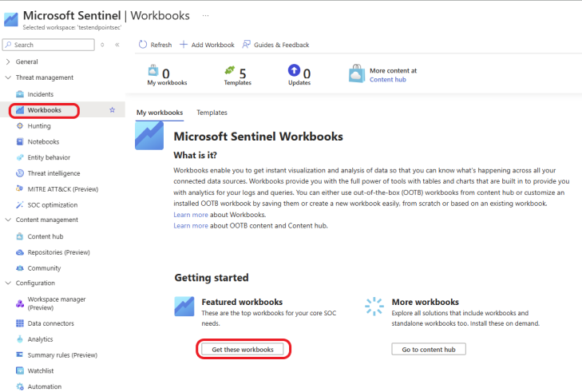
Task: Select the Notebooks icon in the sidebar
Action: click(x=20, y=142)
